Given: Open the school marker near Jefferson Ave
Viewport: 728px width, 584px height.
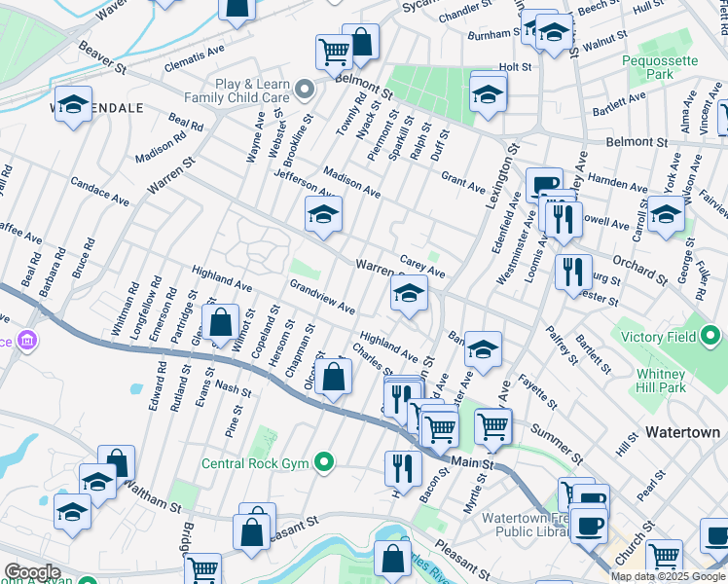Looking at the screenshot, I should (x=323, y=215).
